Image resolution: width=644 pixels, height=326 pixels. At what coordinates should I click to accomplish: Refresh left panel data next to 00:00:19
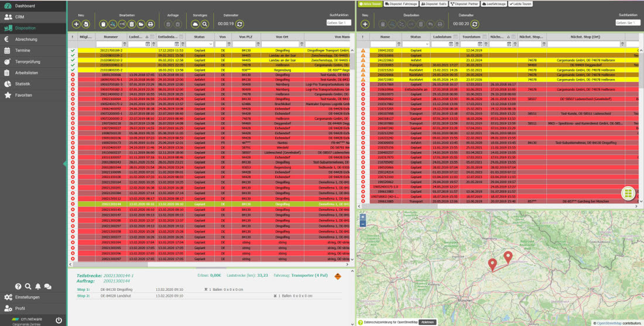[x=239, y=24]
